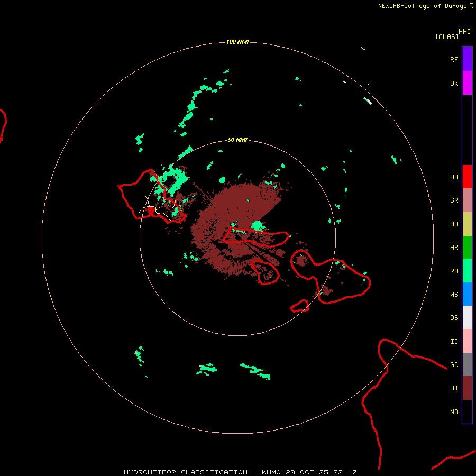Click the 50 NMI range ring label
This screenshot has width=476, height=476.
pyautogui.click(x=237, y=140)
